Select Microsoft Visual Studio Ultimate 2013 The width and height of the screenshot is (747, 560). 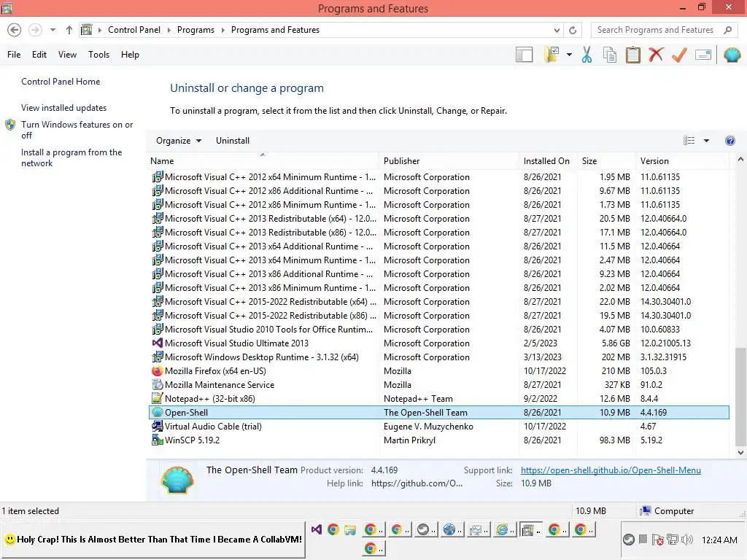tap(438, 343)
